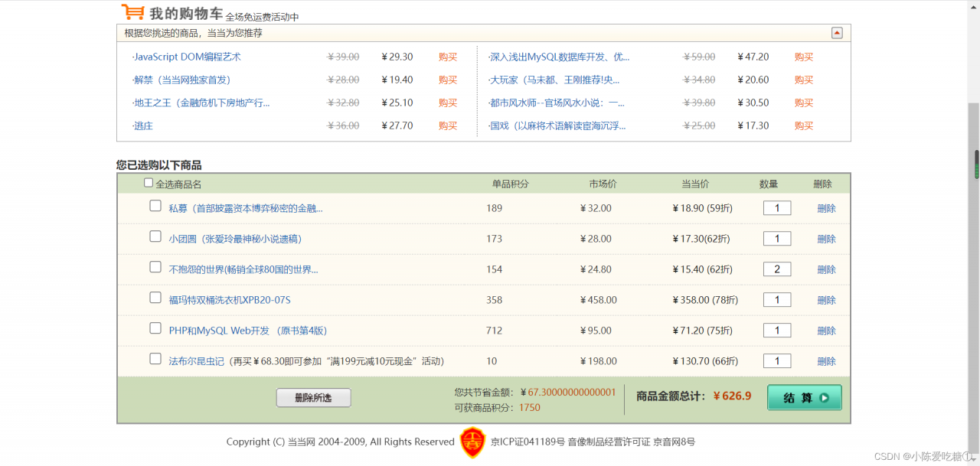Open the 不抱怨的世界 cart item link

[x=243, y=269]
